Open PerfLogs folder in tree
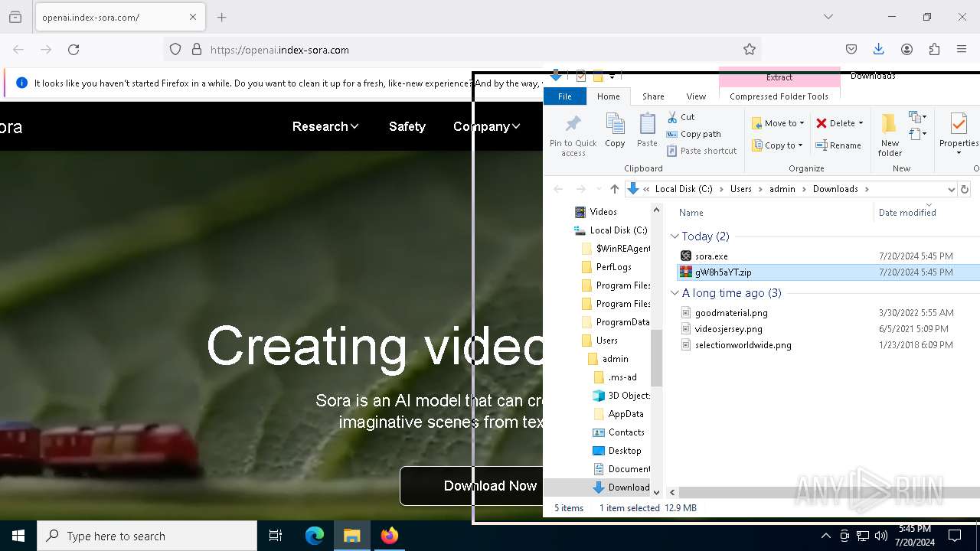The height and width of the screenshot is (551, 980). click(613, 267)
